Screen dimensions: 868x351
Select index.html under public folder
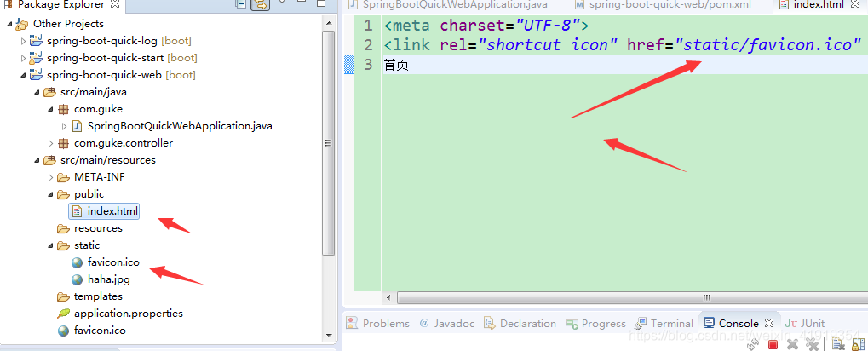pyautogui.click(x=113, y=211)
